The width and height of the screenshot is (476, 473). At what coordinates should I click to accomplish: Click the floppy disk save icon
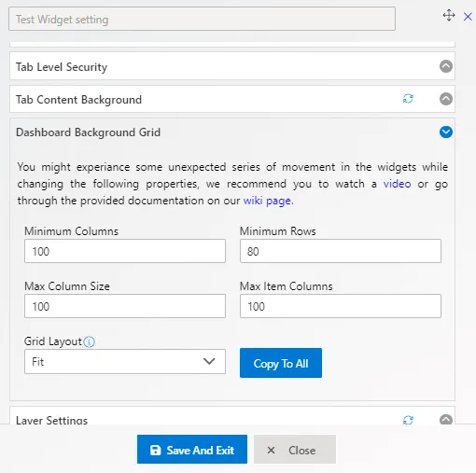click(x=155, y=450)
